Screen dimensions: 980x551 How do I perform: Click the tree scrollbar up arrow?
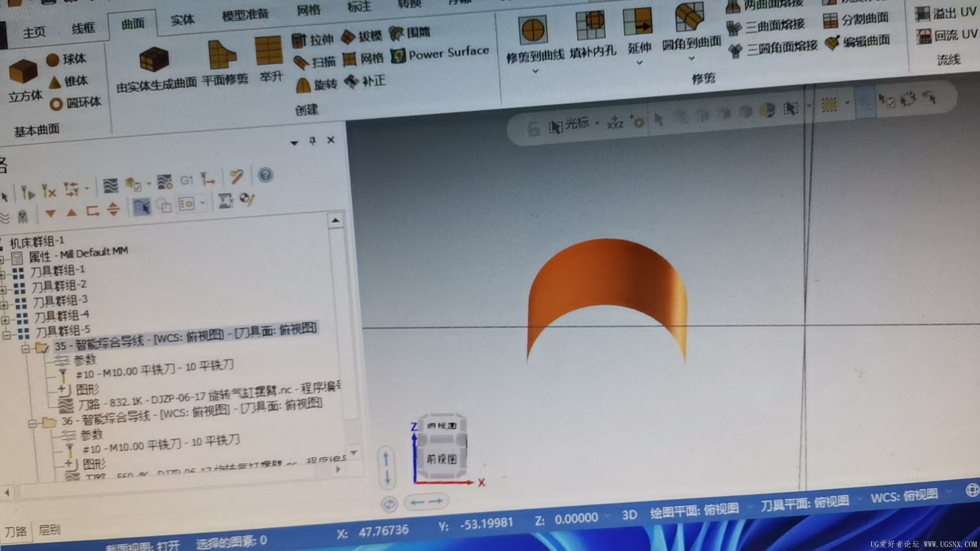[335, 220]
